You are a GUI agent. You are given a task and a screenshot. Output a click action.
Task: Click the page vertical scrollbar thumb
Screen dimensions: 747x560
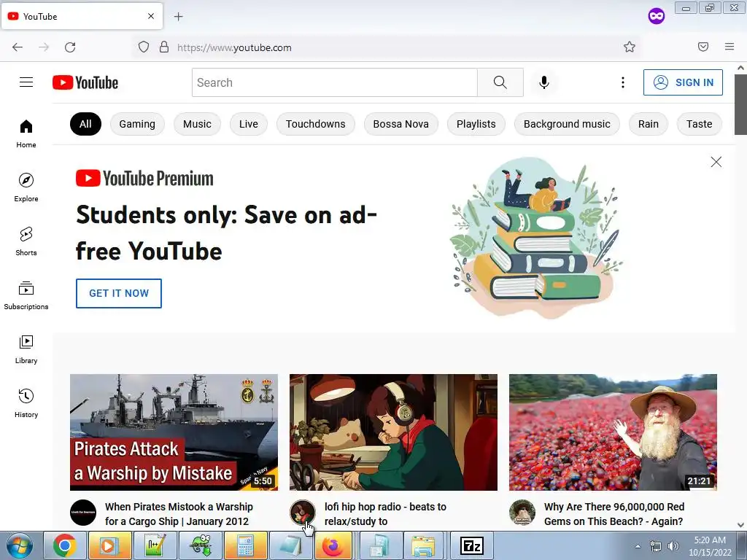[x=740, y=105]
